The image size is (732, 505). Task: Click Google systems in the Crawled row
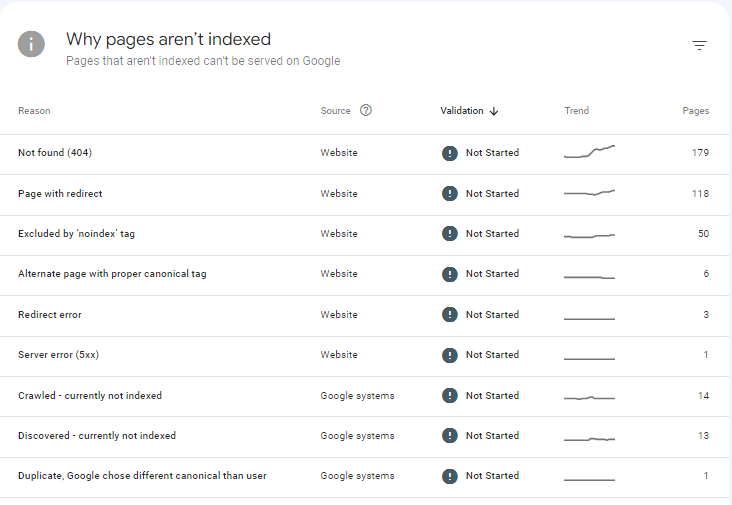357,396
